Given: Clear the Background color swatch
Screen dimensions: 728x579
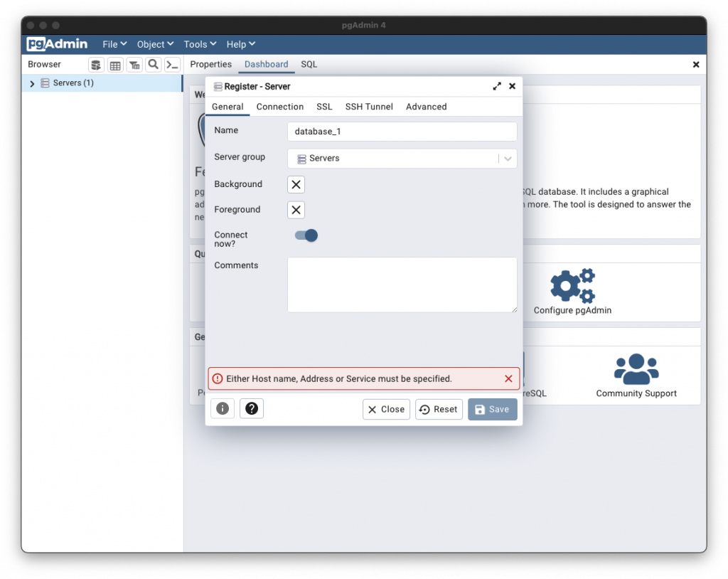Looking at the screenshot, I should pyautogui.click(x=296, y=184).
